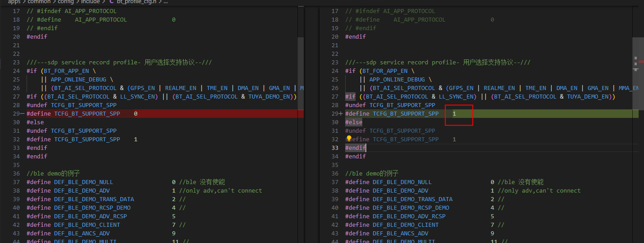Click the minus marker beside original line 29
The height and width of the screenshot is (243, 644).
coord(23,114)
